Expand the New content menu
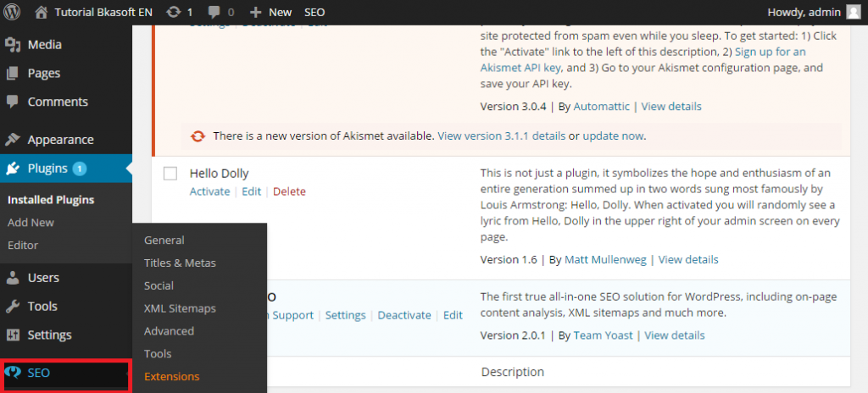Image resolution: width=868 pixels, height=393 pixels. [x=271, y=12]
